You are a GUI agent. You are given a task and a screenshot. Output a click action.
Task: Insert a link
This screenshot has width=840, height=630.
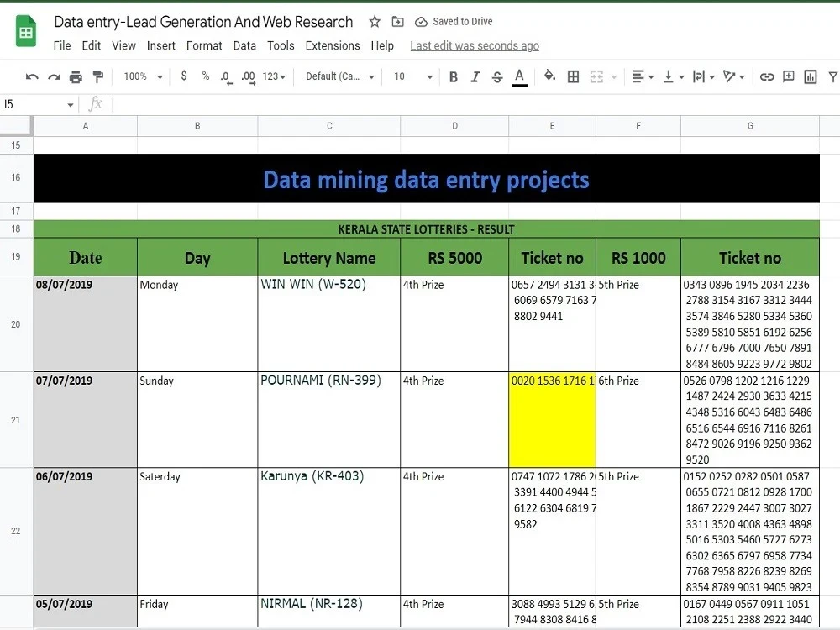[x=767, y=76]
